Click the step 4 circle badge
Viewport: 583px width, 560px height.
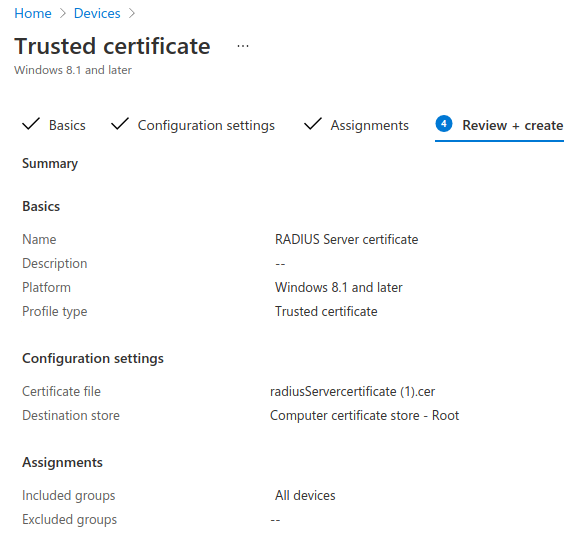tap(444, 124)
